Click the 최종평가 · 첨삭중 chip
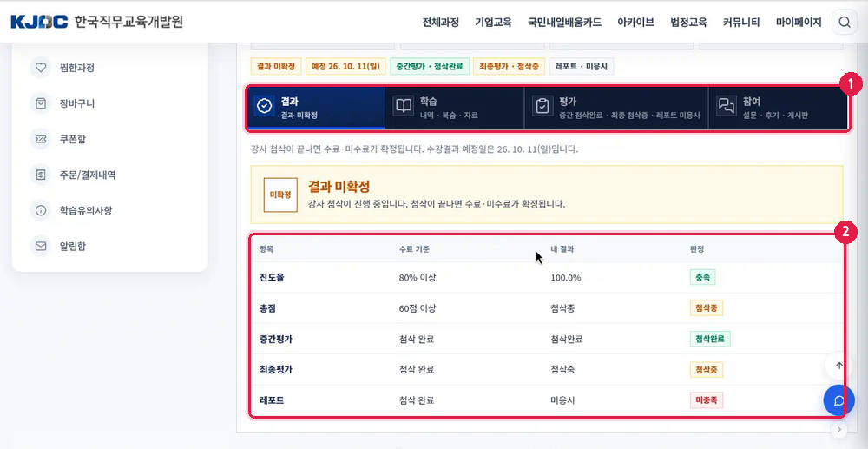 (510, 66)
